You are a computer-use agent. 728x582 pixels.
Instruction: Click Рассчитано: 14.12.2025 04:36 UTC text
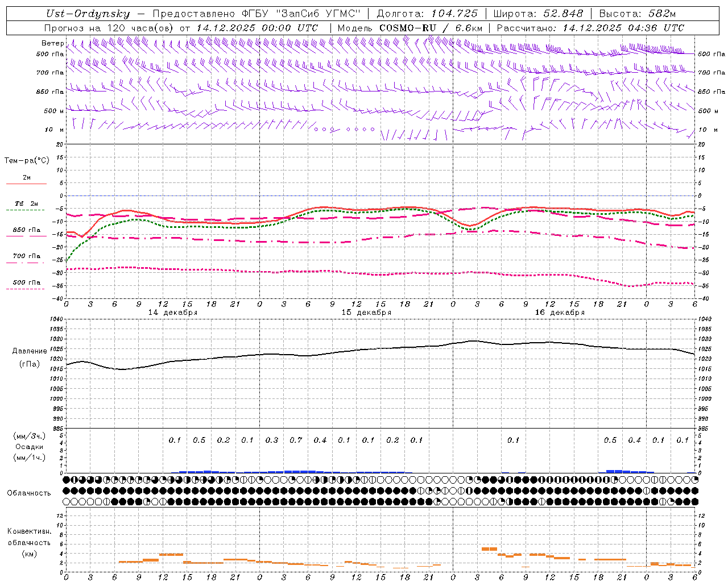pos(590,28)
